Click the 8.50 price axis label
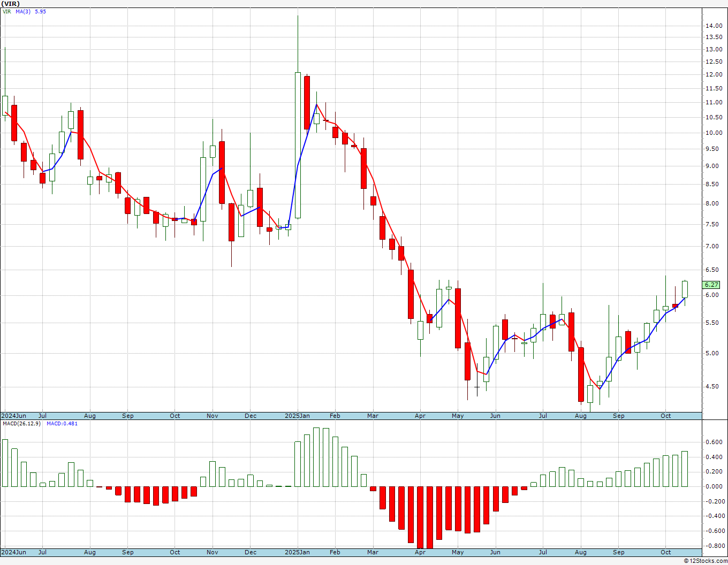The height and width of the screenshot is (565, 728). pyautogui.click(x=712, y=185)
